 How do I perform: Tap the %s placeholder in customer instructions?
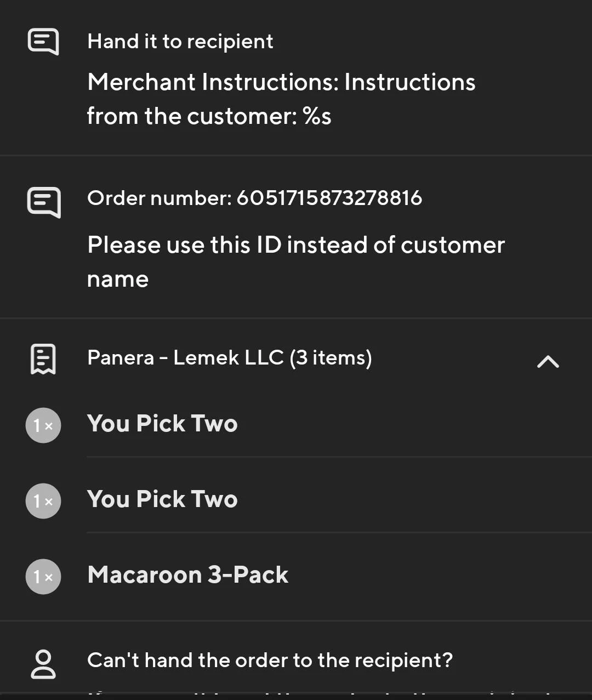(317, 116)
